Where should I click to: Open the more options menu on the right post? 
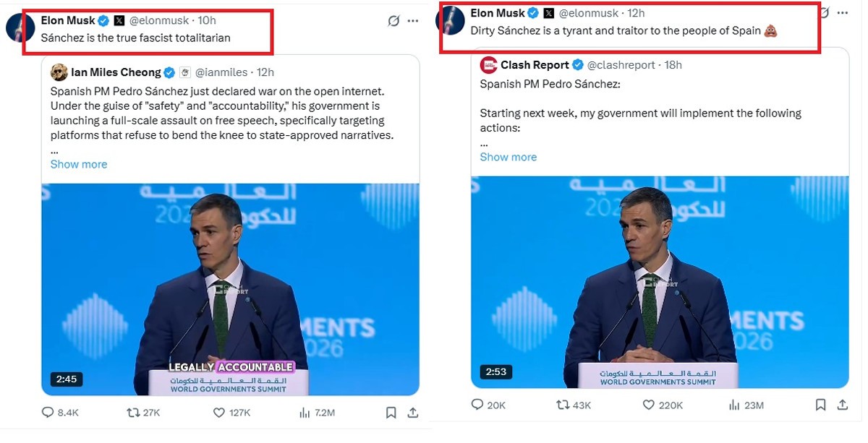[843, 14]
